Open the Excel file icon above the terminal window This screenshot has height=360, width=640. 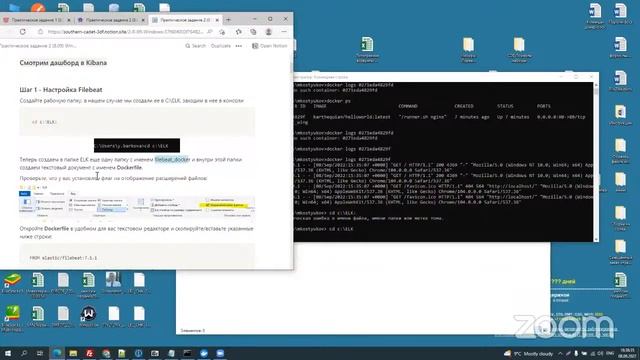(367, 50)
